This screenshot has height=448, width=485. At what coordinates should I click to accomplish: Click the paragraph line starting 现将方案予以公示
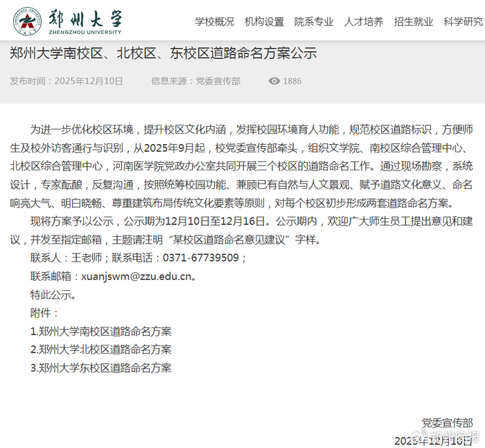point(252,222)
